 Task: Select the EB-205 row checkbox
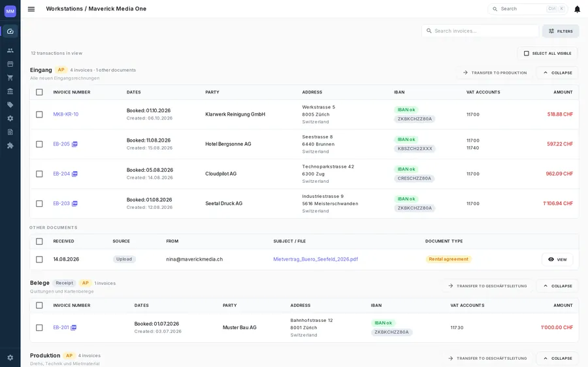pos(39,144)
